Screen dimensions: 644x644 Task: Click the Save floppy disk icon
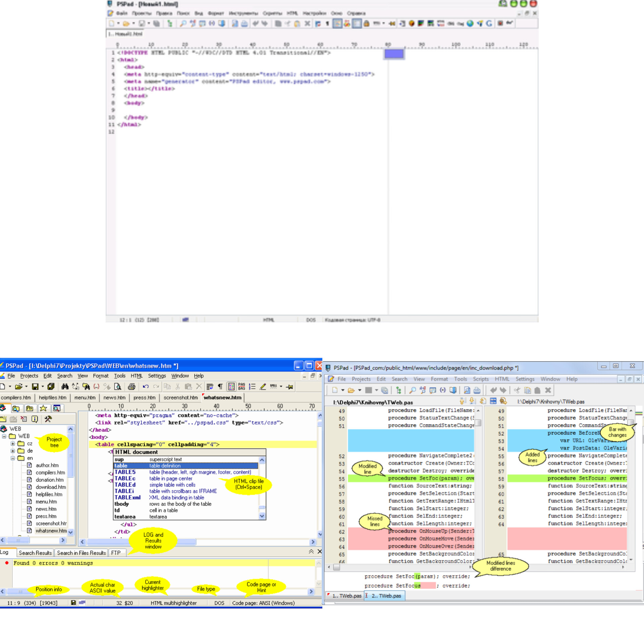tap(35, 387)
